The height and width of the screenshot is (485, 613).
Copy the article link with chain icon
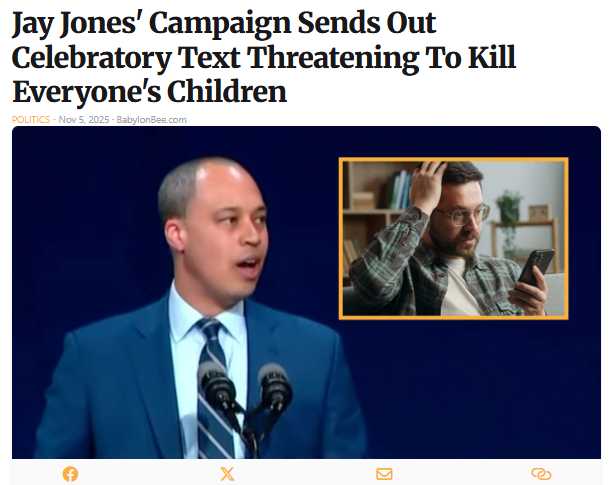541,474
